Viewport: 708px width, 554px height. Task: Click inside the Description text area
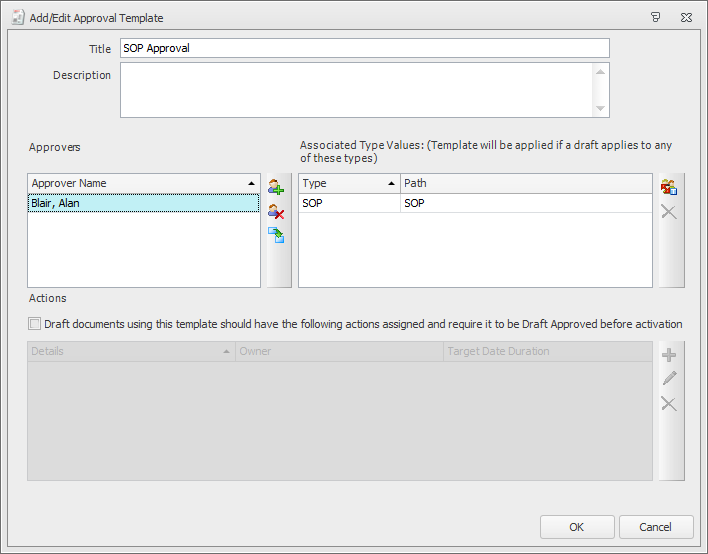[356, 90]
